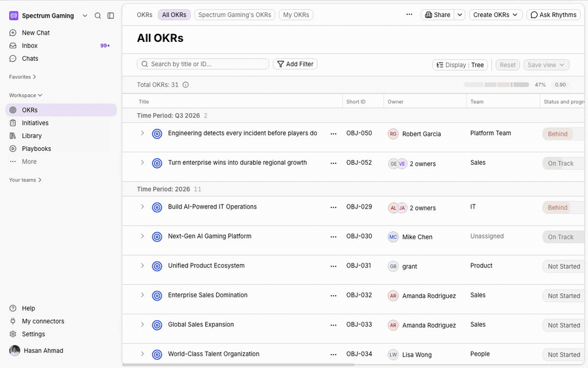Open the Create OKRs dropdown
Image resolution: width=588 pixels, height=368 pixels.
(x=495, y=15)
